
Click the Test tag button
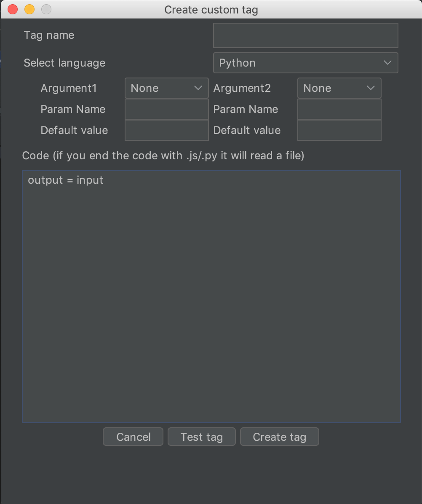pyautogui.click(x=202, y=437)
